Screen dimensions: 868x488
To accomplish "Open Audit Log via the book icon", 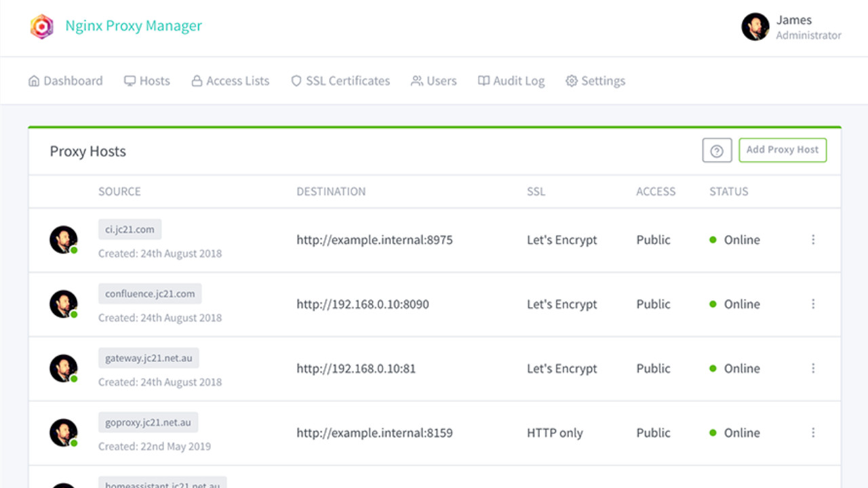I will click(x=483, y=80).
